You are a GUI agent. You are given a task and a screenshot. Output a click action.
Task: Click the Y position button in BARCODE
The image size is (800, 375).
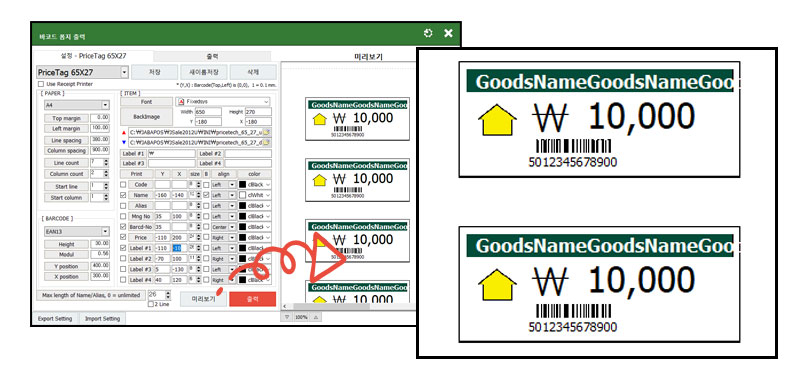66,266
